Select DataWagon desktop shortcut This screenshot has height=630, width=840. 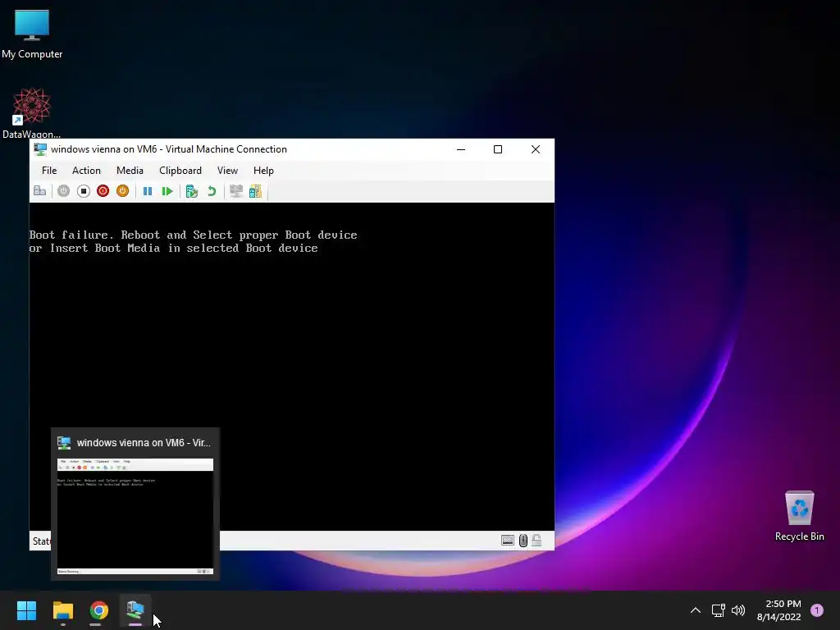coord(32,113)
